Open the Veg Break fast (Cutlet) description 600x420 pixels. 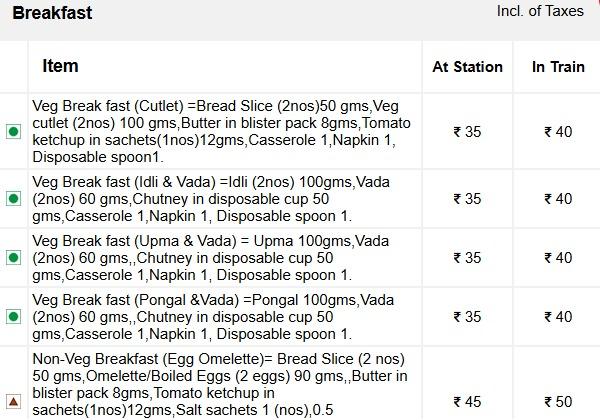click(221, 131)
